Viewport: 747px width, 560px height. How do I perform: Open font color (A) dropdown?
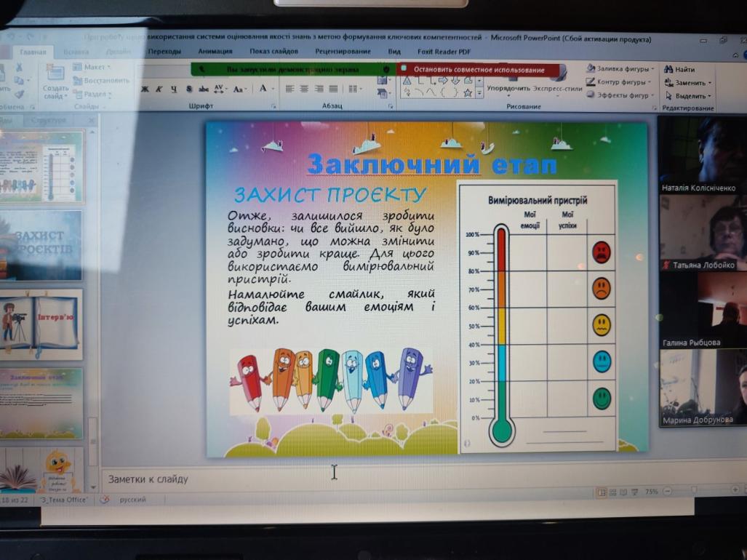[265, 89]
